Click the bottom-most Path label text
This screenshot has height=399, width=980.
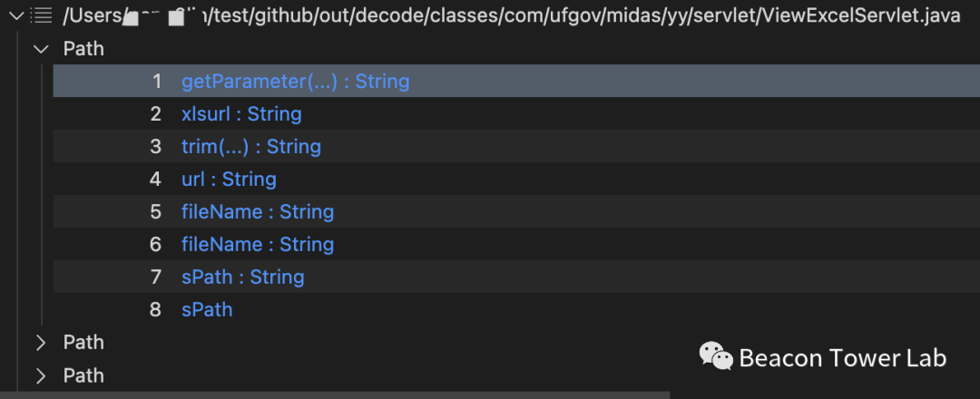pyautogui.click(x=83, y=375)
